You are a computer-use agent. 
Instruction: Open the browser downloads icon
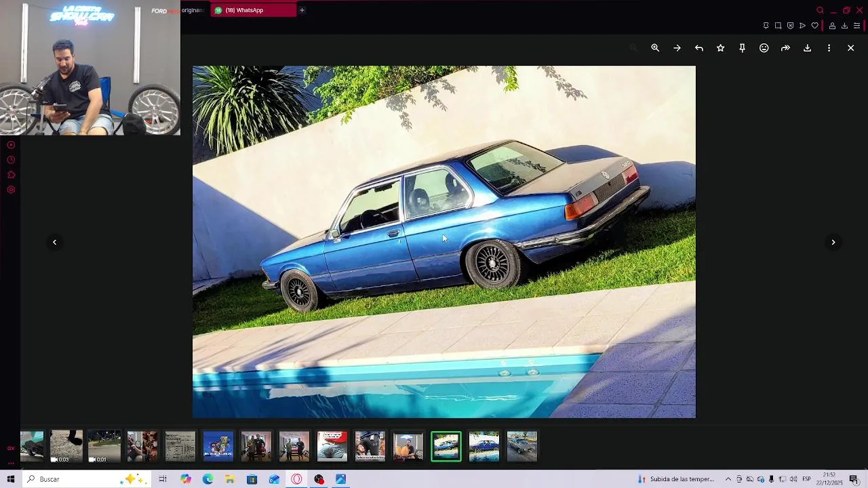pos(844,26)
